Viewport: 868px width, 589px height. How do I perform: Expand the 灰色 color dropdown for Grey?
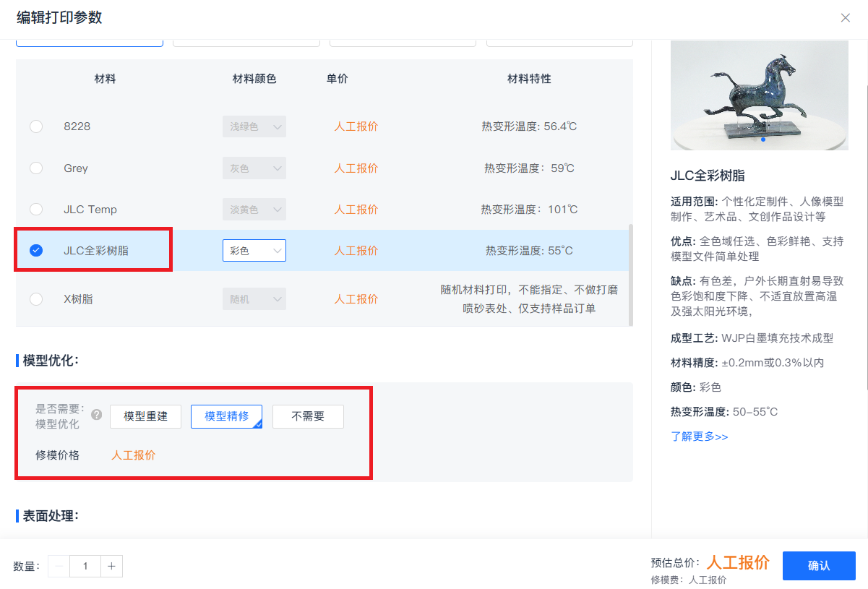(254, 168)
